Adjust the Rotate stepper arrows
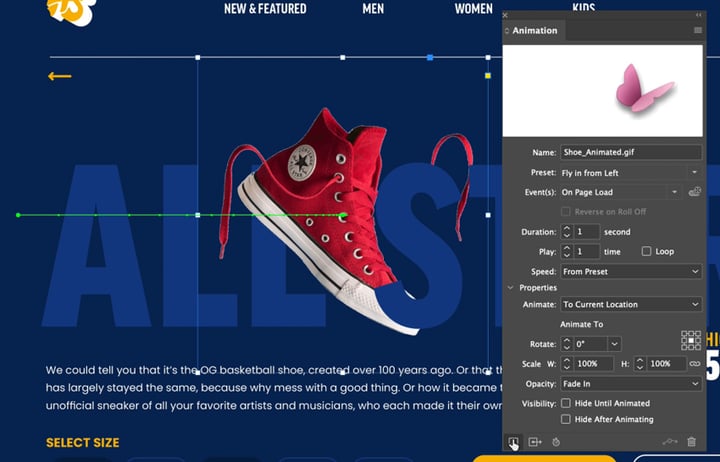 (567, 344)
